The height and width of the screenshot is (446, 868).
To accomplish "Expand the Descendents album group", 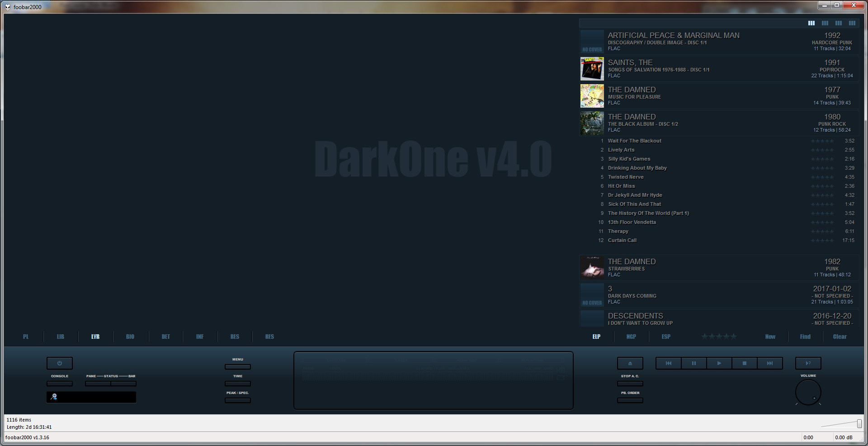I will tap(719, 318).
